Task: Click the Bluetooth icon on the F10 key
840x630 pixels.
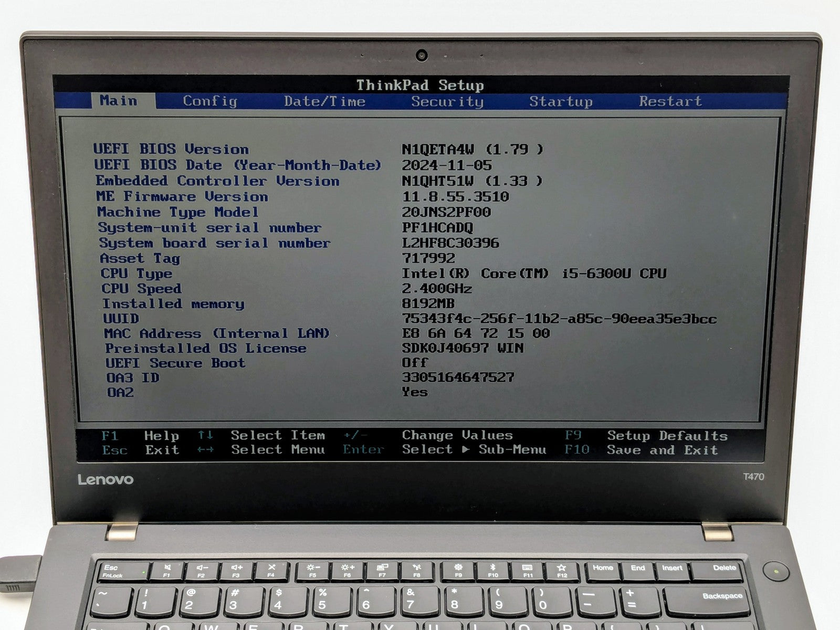Action: point(492,568)
